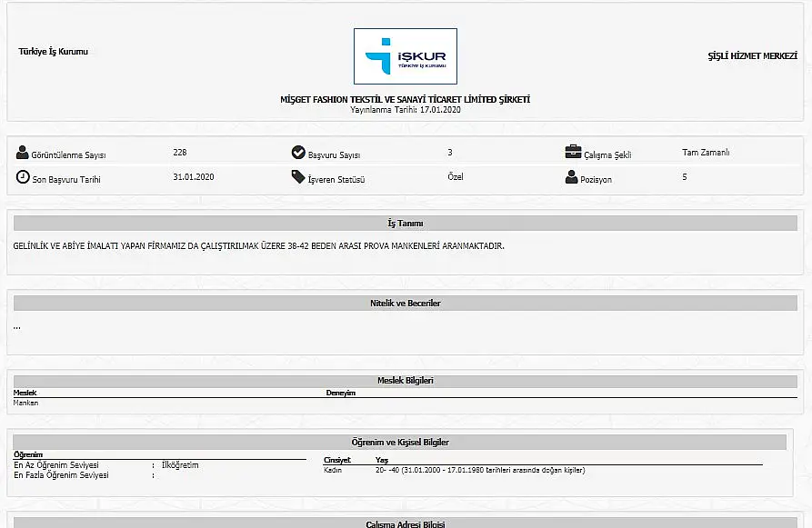The image size is (812, 528).
Task: Click the İş Tanımı section header
Action: click(405, 224)
